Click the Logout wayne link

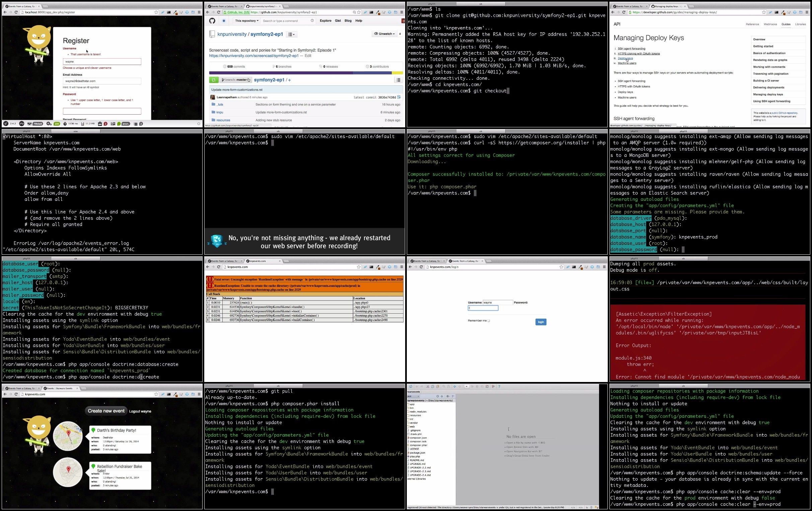click(140, 411)
